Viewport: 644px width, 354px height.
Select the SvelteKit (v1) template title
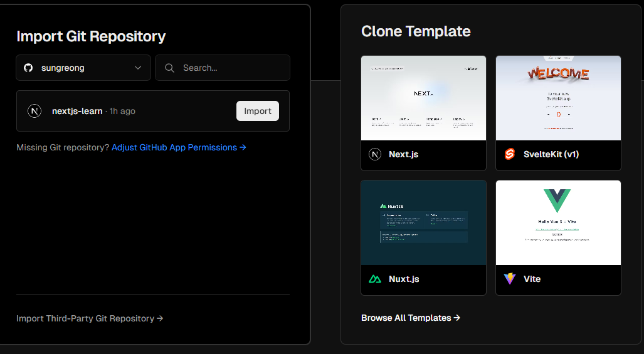[x=551, y=154]
